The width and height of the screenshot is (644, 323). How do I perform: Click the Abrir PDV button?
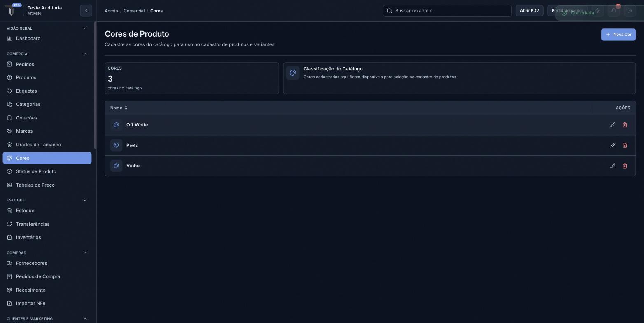[x=529, y=11]
